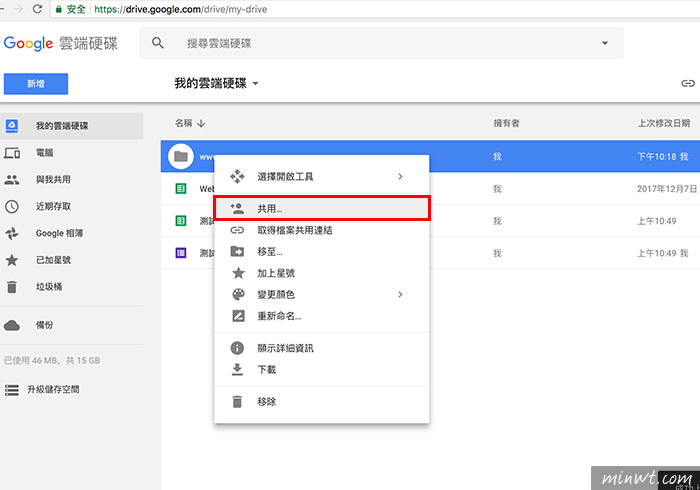Choose 移至... from context menu

321,252
